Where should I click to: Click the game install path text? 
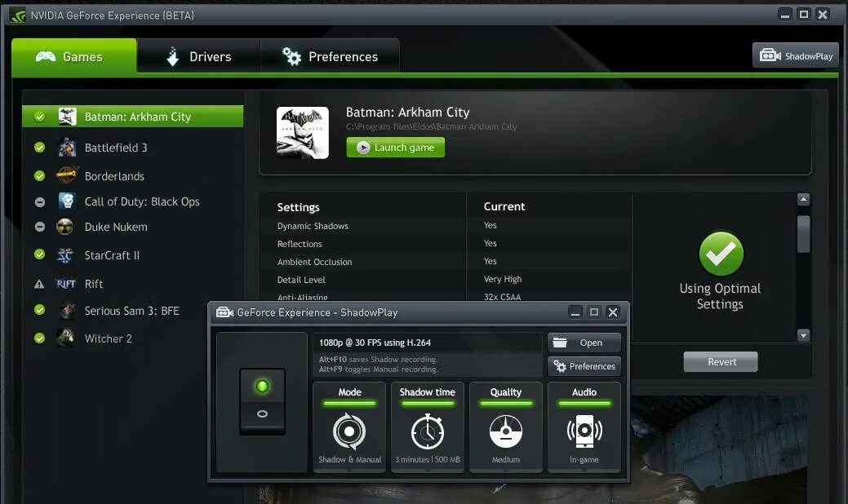pyautogui.click(x=431, y=126)
